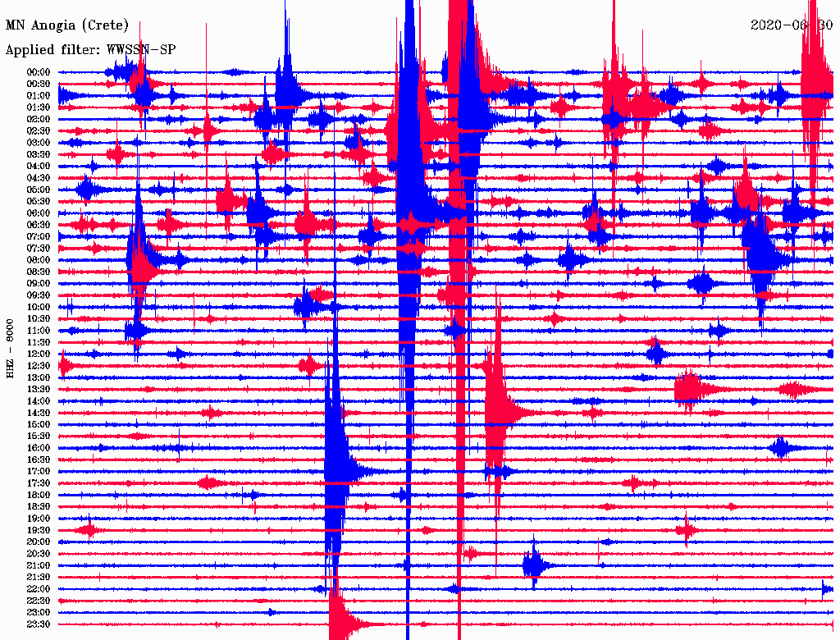Select the 08:00 time row label
840x640 pixels.
(x=39, y=260)
